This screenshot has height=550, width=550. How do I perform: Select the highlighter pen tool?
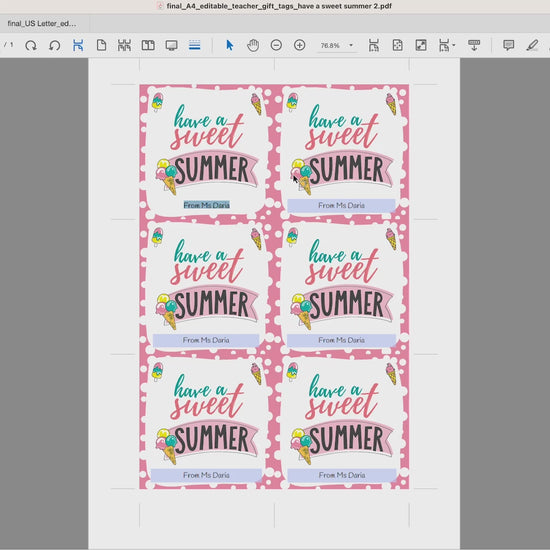tap(532, 45)
